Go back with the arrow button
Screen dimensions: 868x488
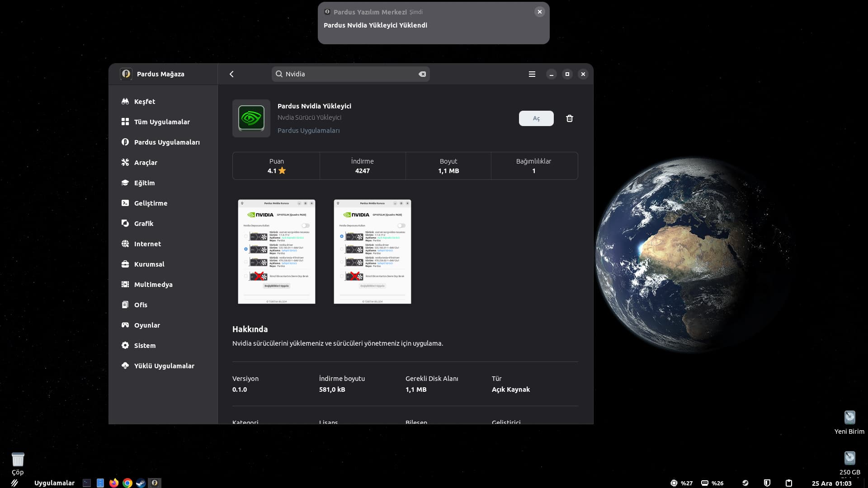click(x=231, y=74)
